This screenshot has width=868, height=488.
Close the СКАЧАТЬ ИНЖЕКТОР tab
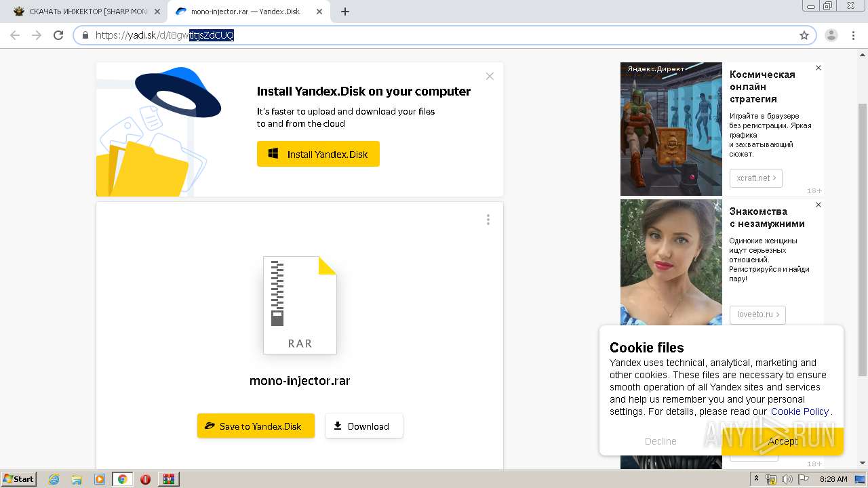click(x=157, y=12)
